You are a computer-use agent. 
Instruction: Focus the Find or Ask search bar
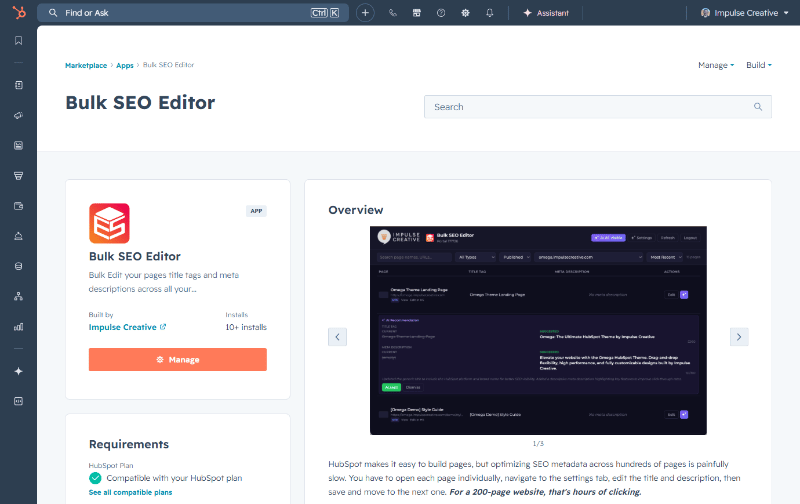coord(193,13)
